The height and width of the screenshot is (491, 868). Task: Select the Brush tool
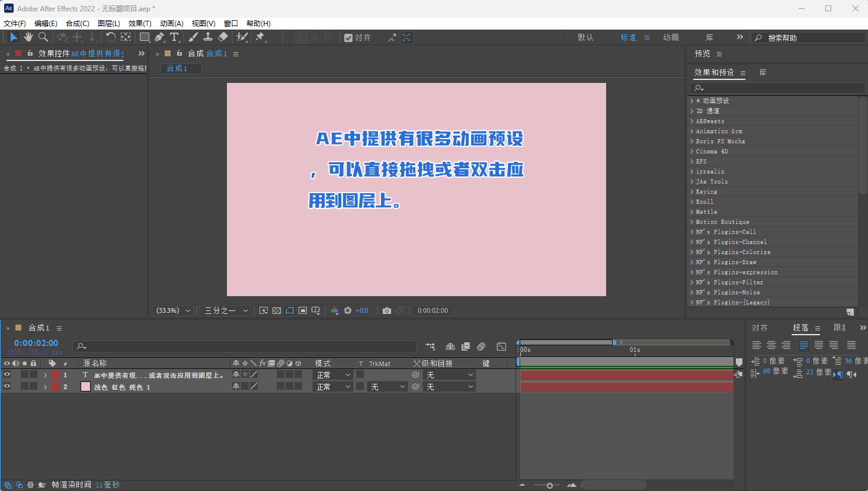(193, 37)
